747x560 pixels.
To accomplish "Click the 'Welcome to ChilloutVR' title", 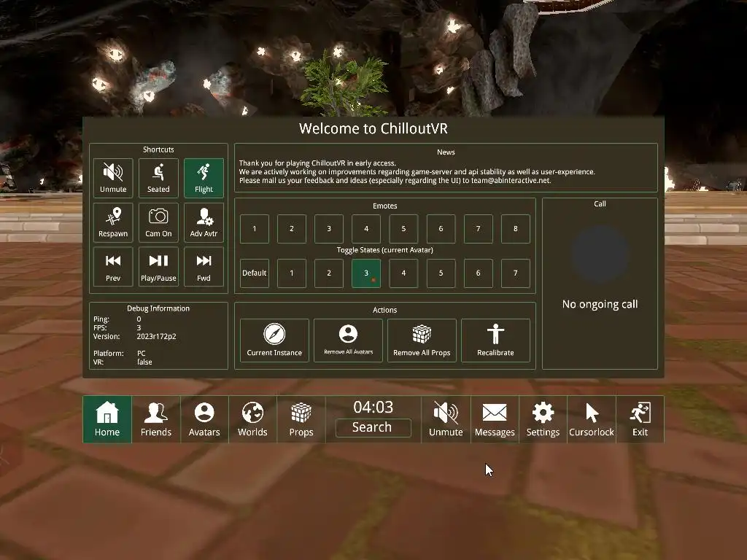I will pos(373,128).
